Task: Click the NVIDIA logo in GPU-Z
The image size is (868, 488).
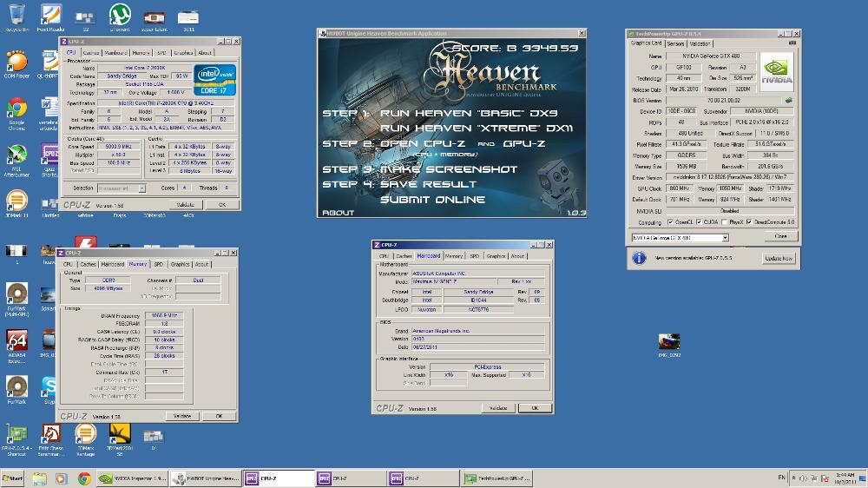Action: (x=776, y=71)
